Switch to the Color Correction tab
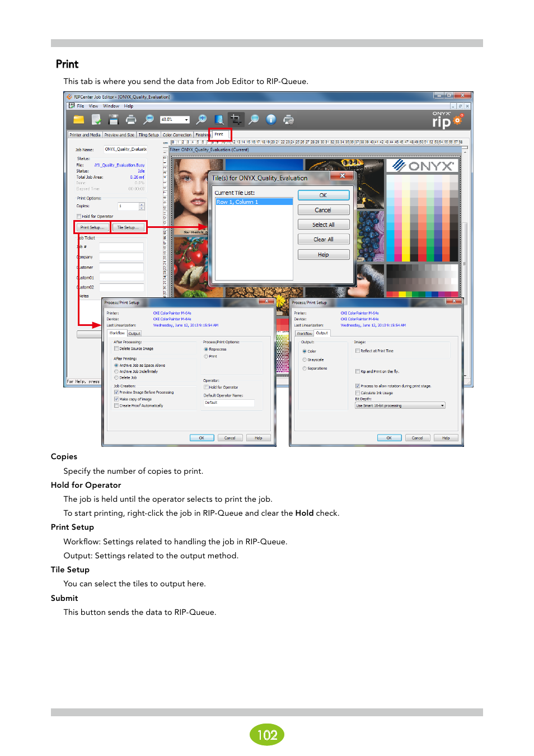Screen dimensions: 534x756 click(177, 135)
